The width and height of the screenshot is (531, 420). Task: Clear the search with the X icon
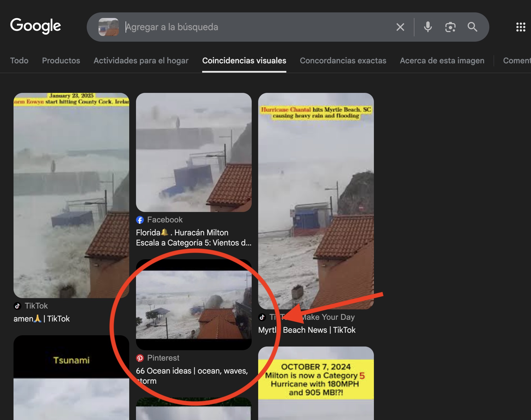400,27
